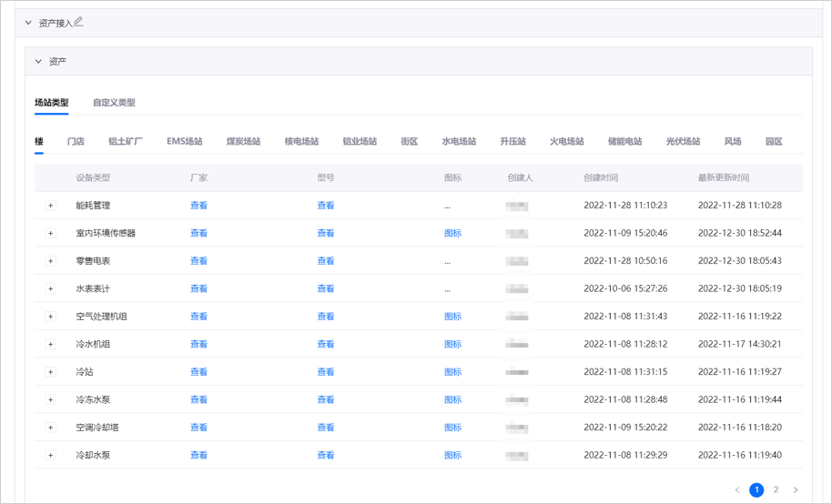
Task: Open 图标 link for 室内环境传感器
Action: pos(452,234)
